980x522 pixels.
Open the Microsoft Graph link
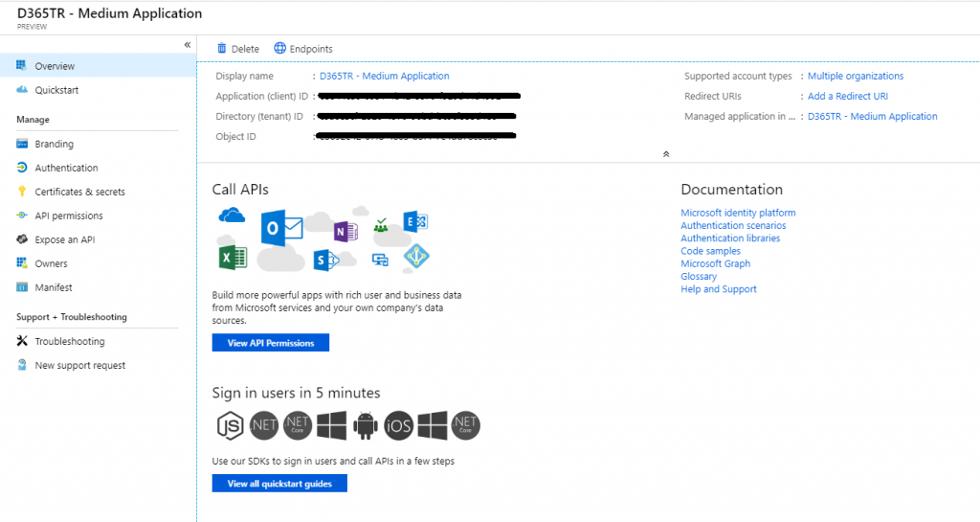(x=716, y=263)
